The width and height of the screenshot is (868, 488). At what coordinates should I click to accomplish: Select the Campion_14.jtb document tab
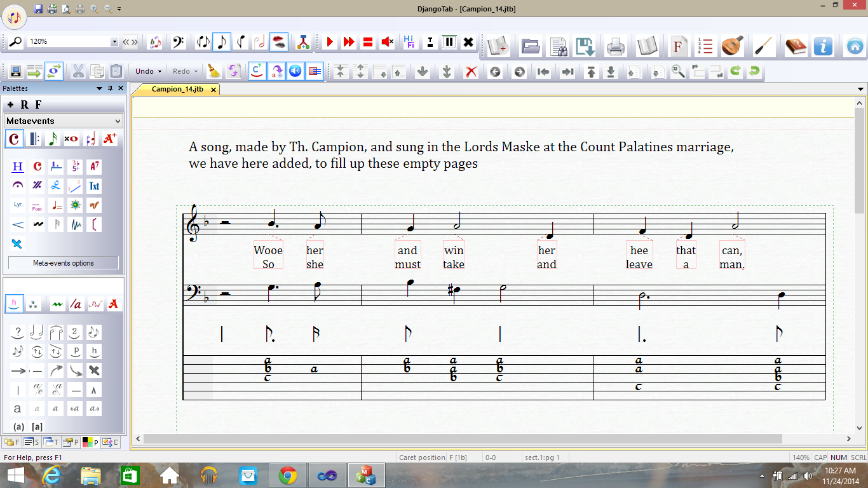(x=178, y=90)
